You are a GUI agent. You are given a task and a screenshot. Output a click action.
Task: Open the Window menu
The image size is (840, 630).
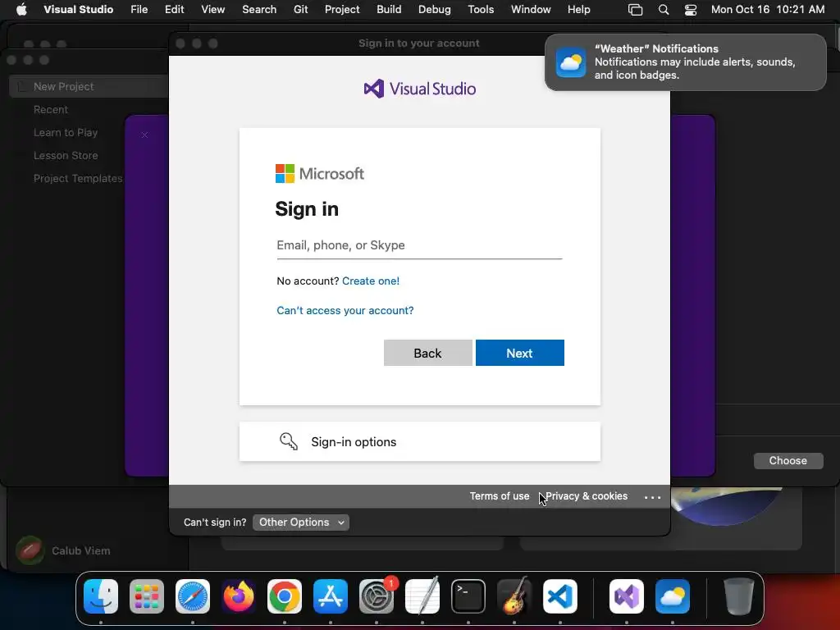[531, 10]
